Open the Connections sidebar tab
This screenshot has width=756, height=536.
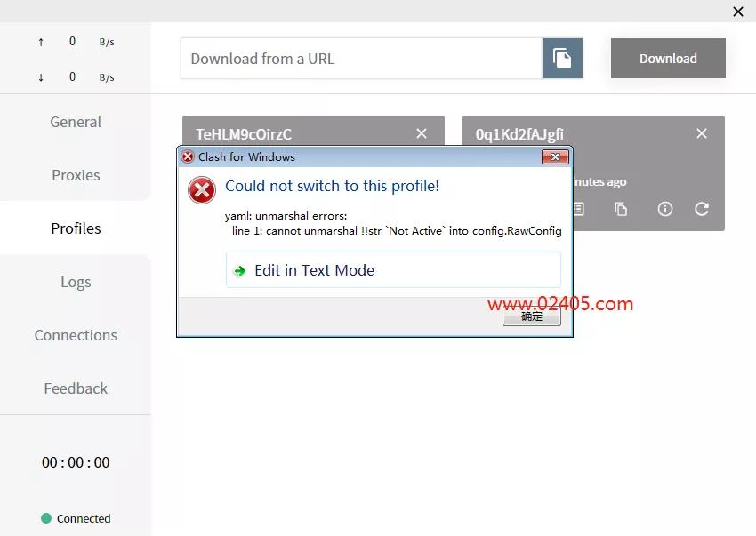[x=76, y=335]
